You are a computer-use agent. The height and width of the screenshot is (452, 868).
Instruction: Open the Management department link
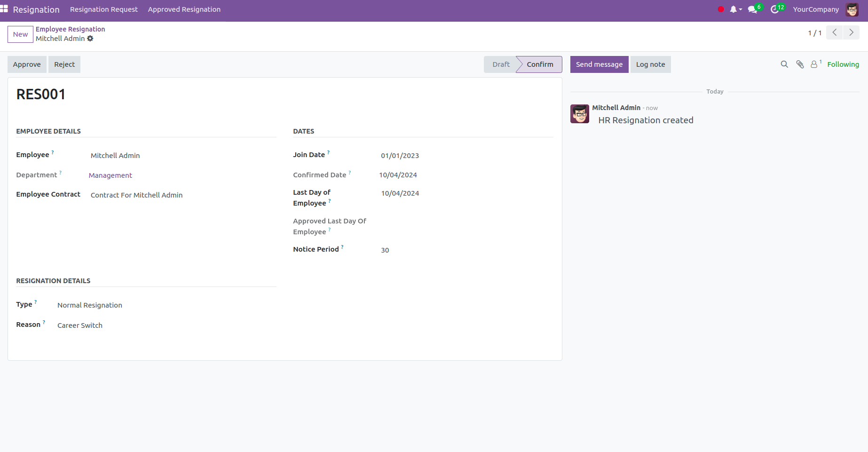(x=110, y=175)
